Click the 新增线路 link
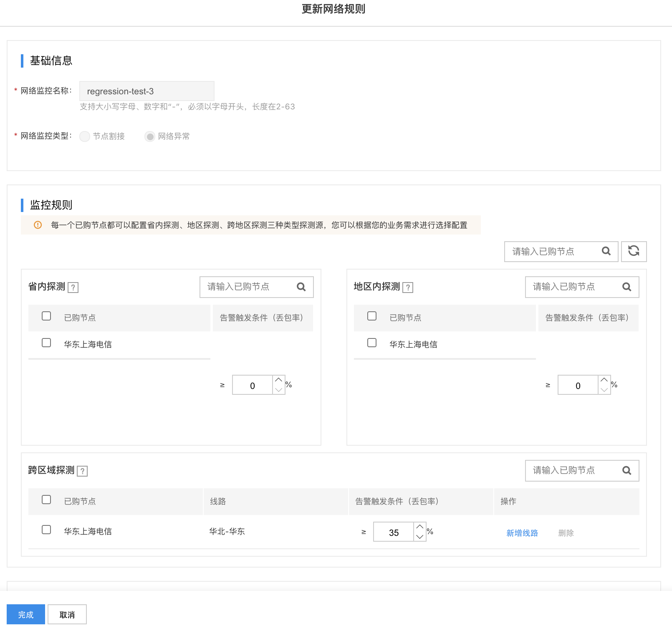672x631 pixels. [x=522, y=533]
